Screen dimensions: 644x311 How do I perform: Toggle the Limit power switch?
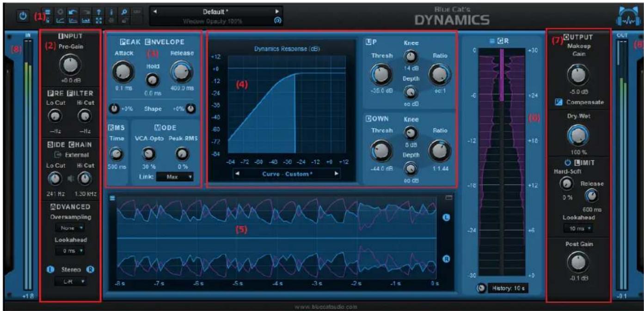568,163
